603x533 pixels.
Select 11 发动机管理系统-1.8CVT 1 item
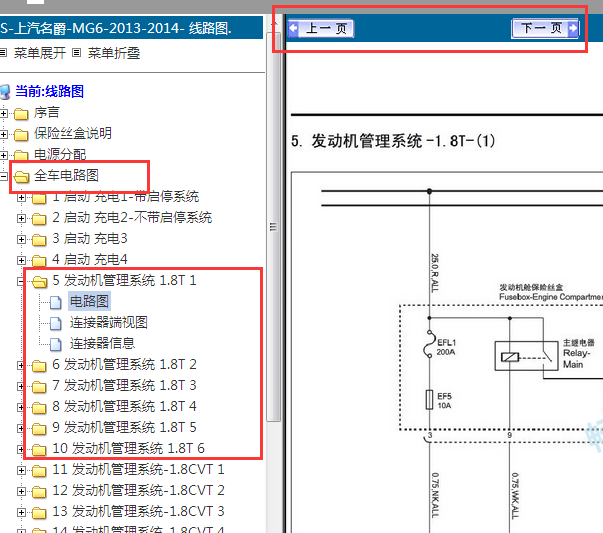[x=138, y=470]
